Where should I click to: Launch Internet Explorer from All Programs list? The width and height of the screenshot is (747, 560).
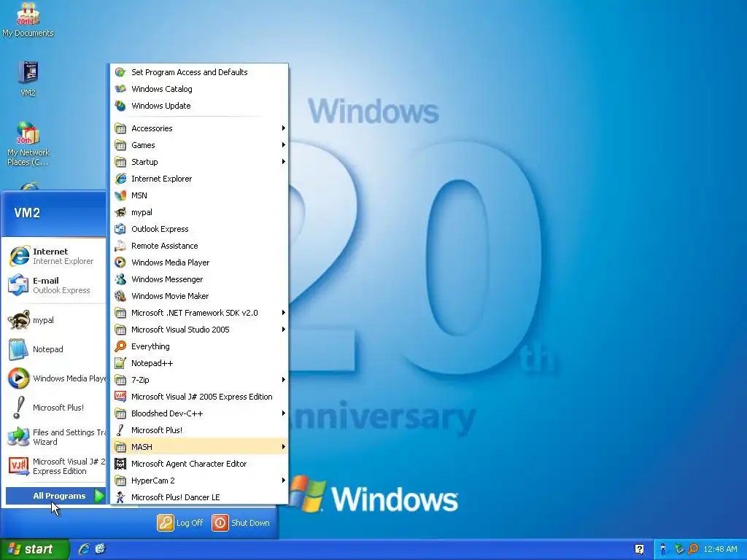tap(199, 179)
